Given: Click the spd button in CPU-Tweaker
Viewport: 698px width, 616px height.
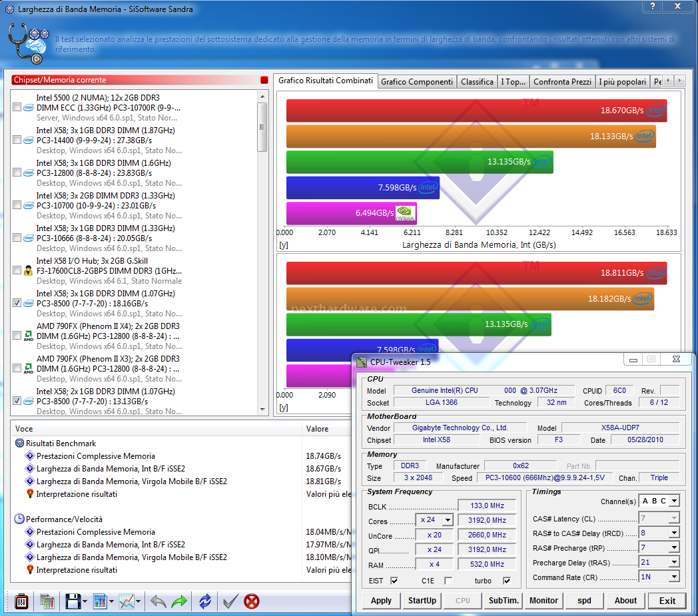Looking at the screenshot, I should (x=585, y=601).
